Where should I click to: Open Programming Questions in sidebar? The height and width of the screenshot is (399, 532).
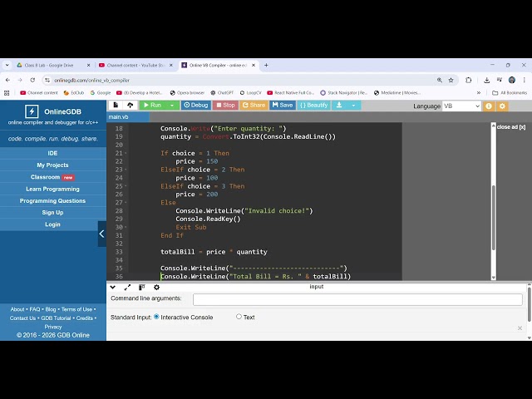pos(52,201)
